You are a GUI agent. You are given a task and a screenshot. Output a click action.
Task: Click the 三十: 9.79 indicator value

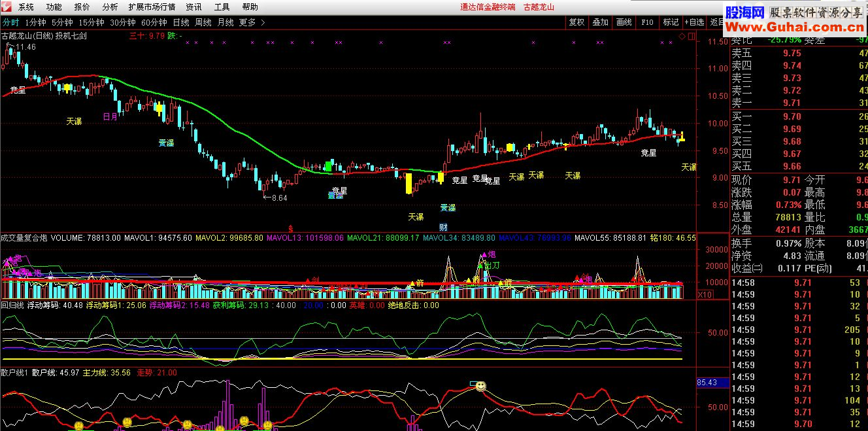(147, 36)
